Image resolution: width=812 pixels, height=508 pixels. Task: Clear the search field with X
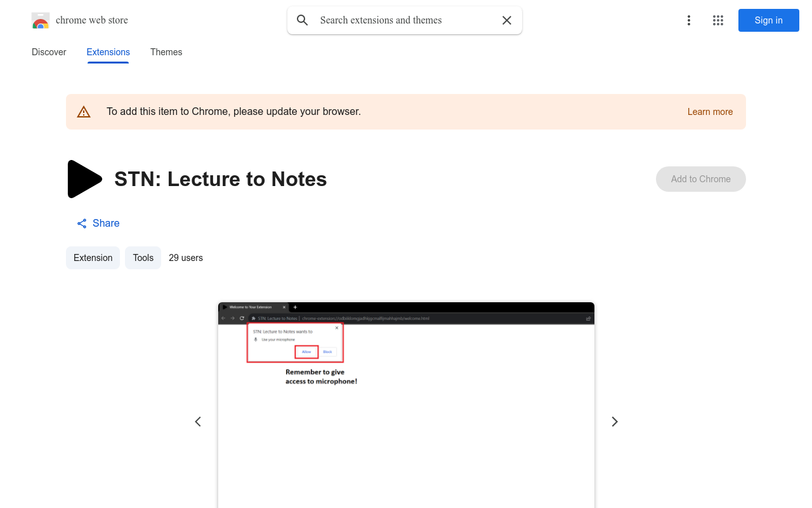point(507,20)
